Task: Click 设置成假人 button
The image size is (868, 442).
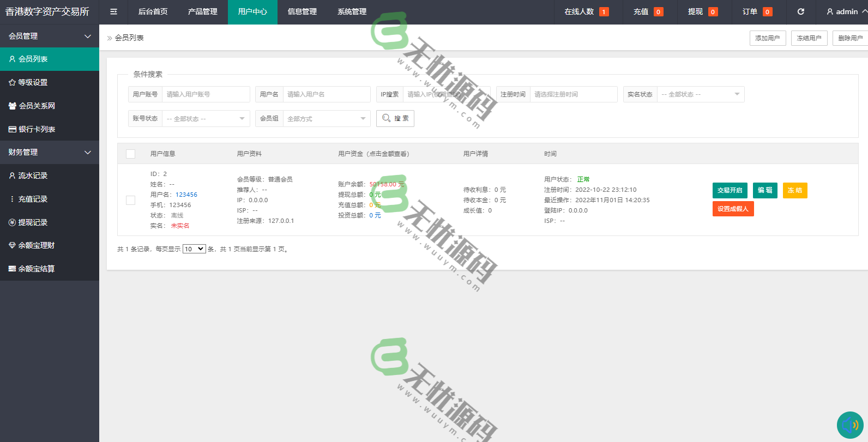Action: [x=733, y=209]
